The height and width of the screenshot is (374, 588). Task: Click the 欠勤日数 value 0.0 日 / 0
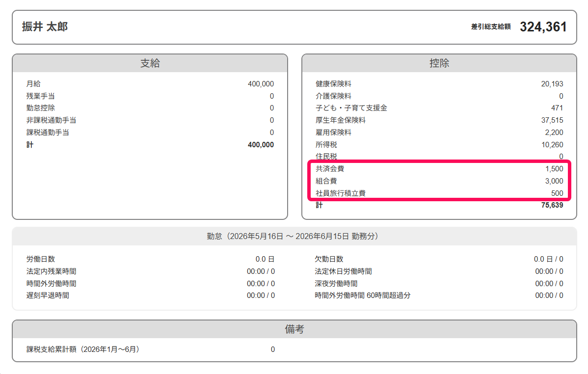click(548, 259)
